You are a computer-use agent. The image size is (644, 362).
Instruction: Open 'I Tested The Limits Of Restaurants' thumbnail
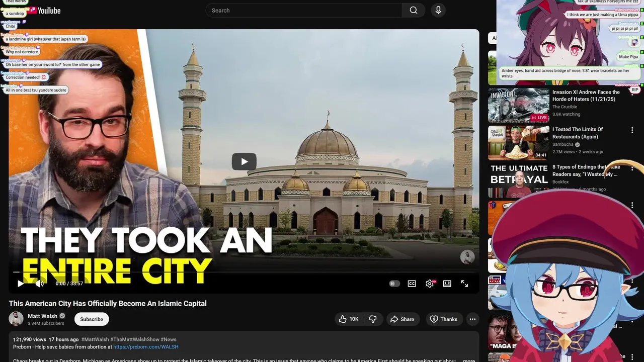pyautogui.click(x=518, y=143)
